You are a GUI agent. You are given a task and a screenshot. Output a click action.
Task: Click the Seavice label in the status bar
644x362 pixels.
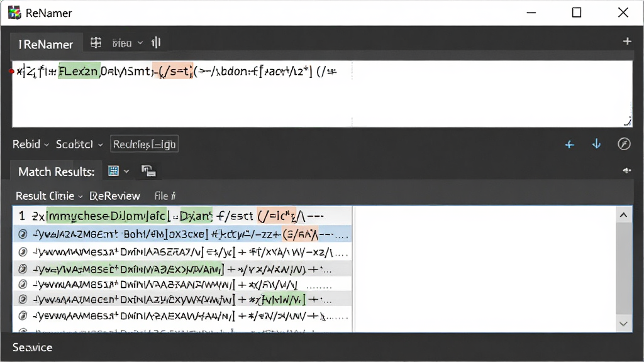[33, 348]
